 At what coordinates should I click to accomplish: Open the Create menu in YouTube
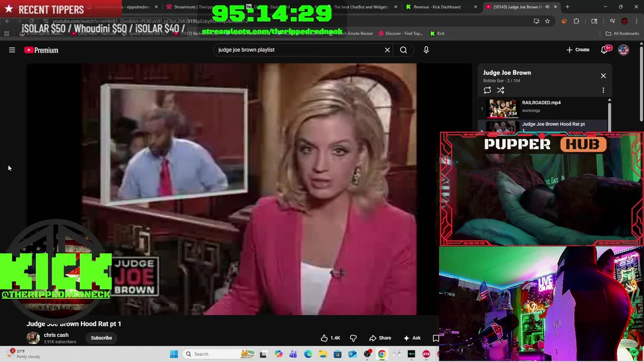[x=578, y=50]
